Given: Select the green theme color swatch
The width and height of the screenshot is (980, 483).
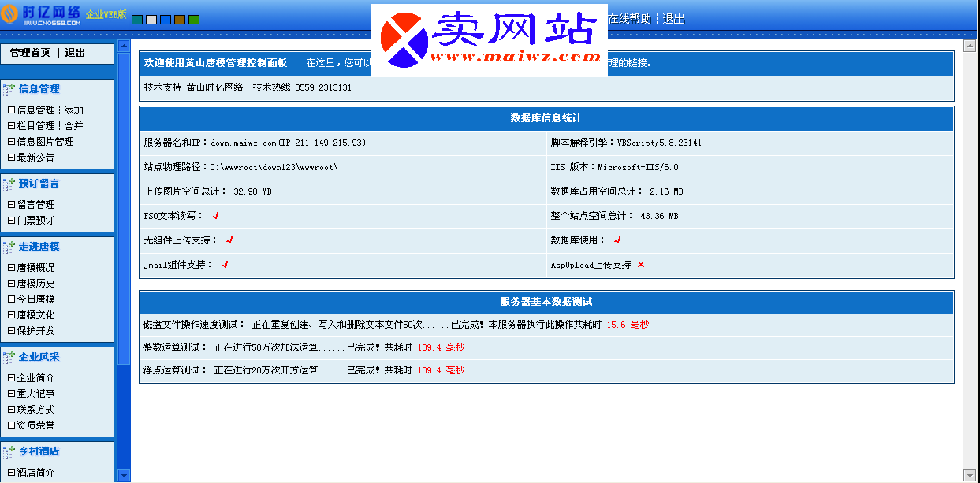Looking at the screenshot, I should tap(194, 20).
